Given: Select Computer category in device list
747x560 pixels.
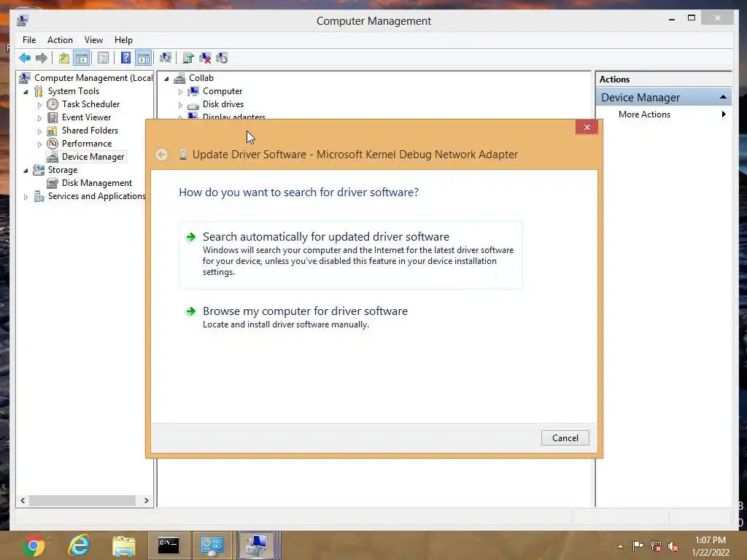Looking at the screenshot, I should (x=222, y=91).
